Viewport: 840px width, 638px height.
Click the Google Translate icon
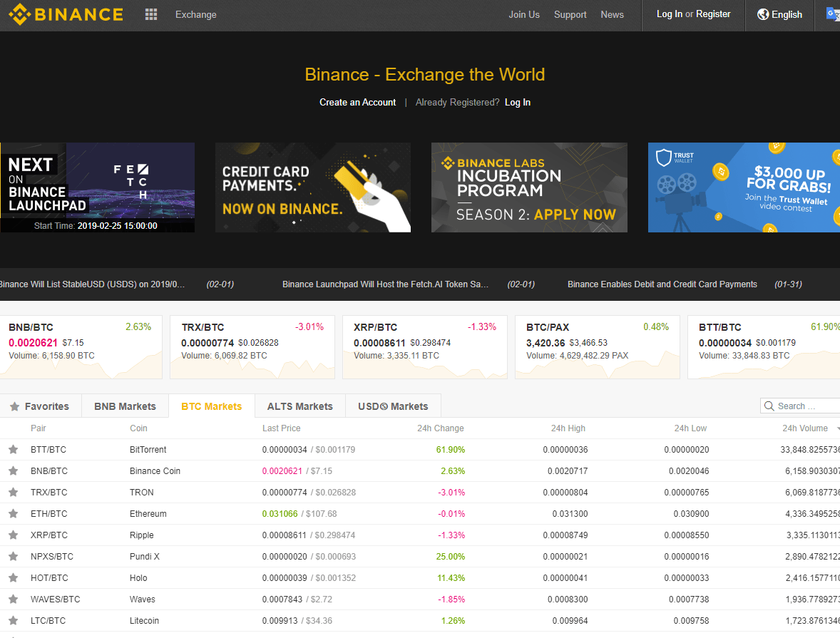point(833,14)
